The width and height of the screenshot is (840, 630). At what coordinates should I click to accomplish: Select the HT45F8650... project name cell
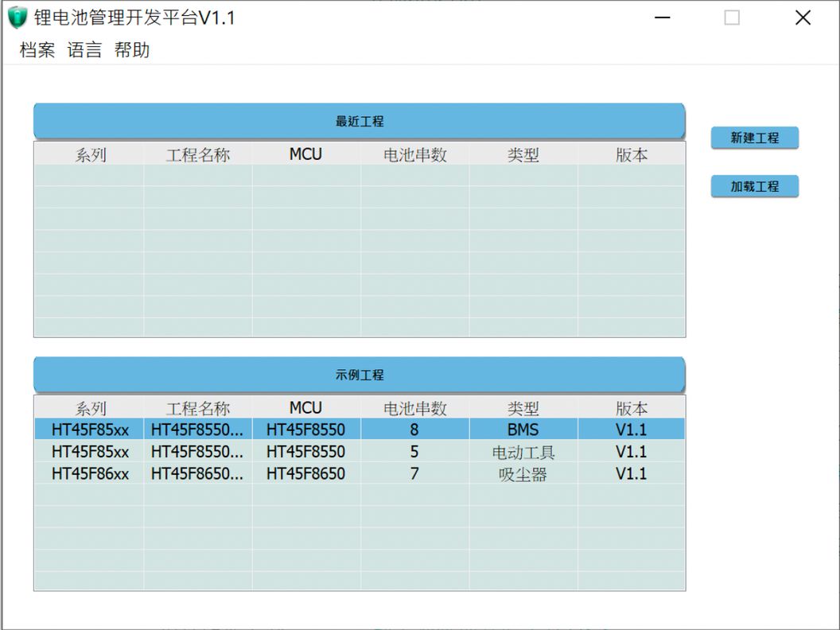(x=198, y=473)
